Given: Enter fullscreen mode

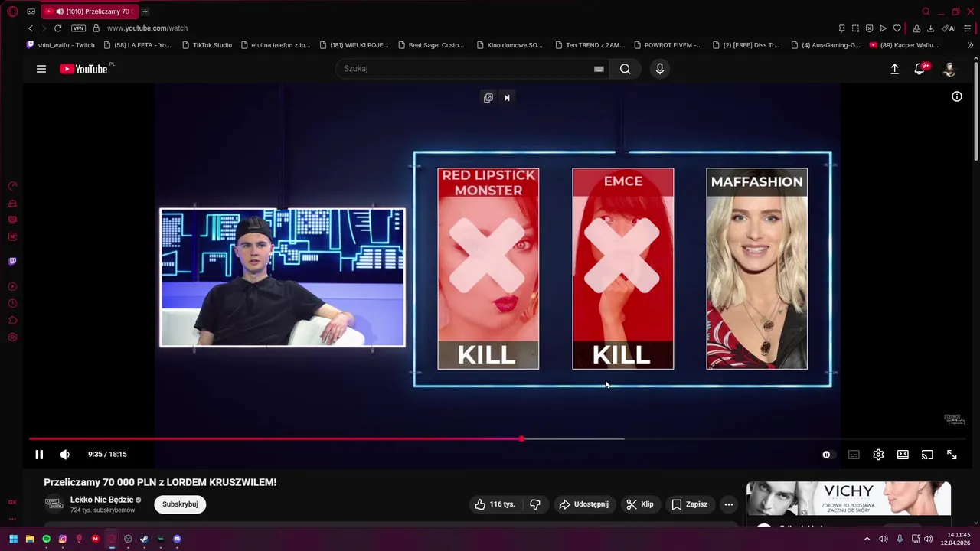Looking at the screenshot, I should pos(952,455).
